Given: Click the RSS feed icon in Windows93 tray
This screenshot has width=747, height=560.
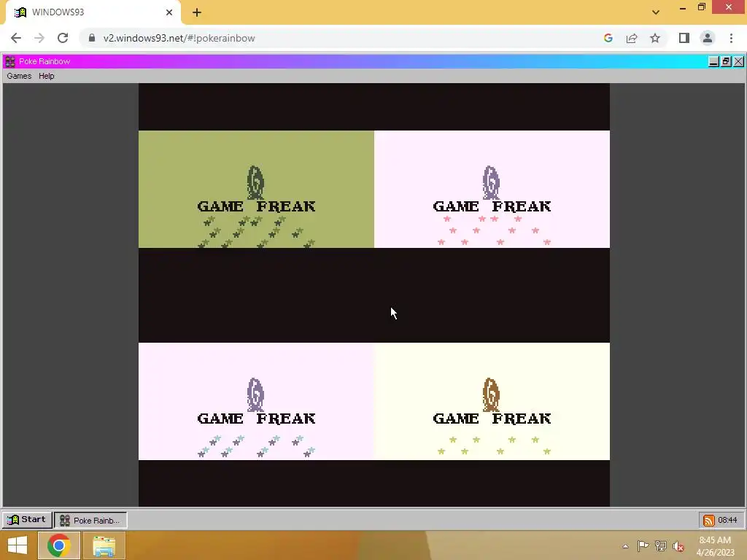Looking at the screenshot, I should click(708, 520).
